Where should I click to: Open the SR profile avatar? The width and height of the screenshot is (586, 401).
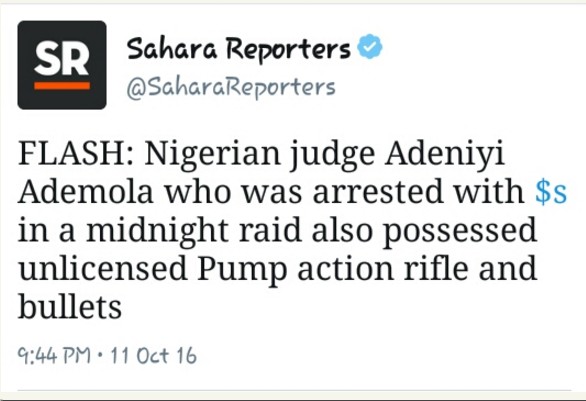pos(62,65)
